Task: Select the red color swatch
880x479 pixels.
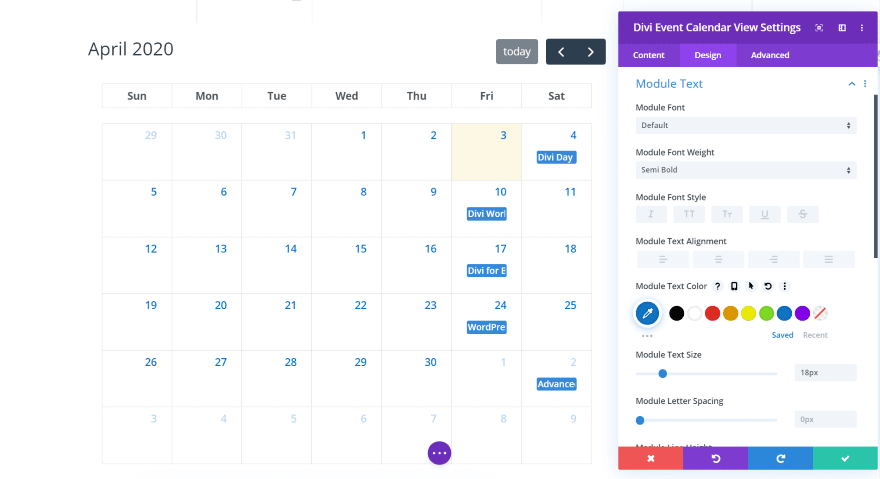Action: [712, 314]
